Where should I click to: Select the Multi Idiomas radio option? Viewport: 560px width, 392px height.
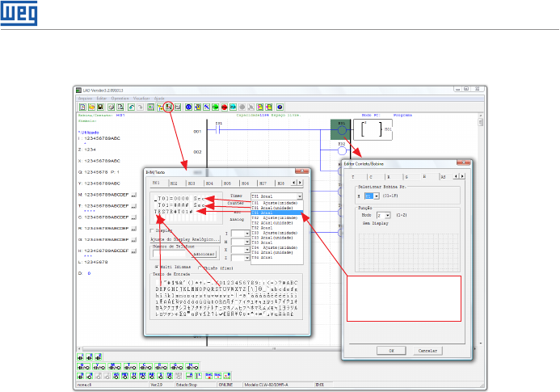tap(157, 266)
